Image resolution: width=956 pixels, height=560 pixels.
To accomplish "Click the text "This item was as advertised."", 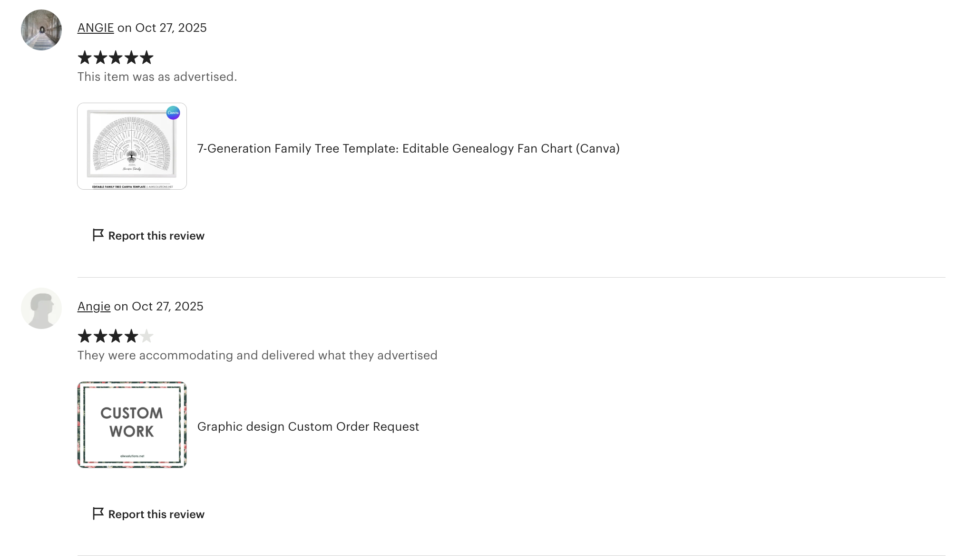I will coord(157,77).
